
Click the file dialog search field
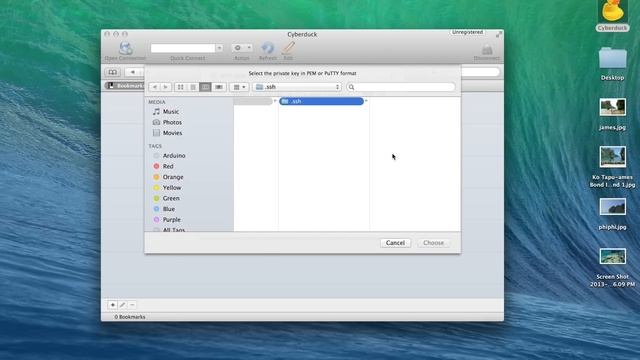(400, 87)
